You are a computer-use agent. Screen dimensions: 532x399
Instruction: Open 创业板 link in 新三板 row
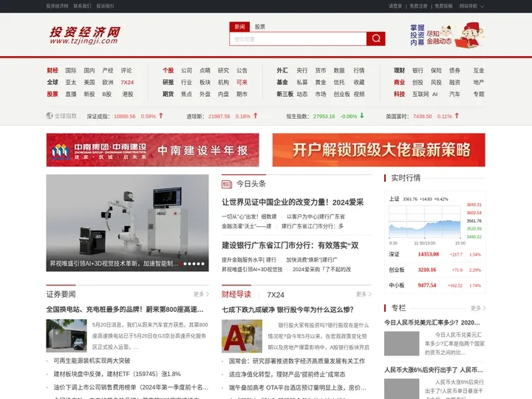coord(341,95)
